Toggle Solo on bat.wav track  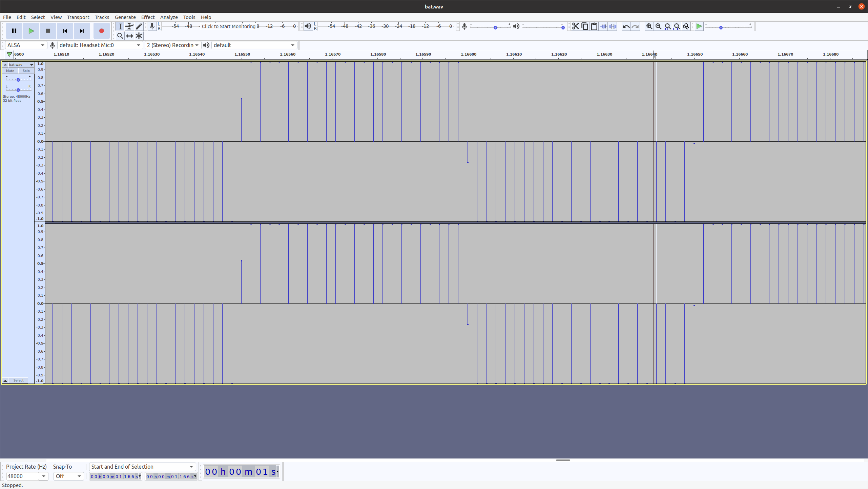click(26, 71)
